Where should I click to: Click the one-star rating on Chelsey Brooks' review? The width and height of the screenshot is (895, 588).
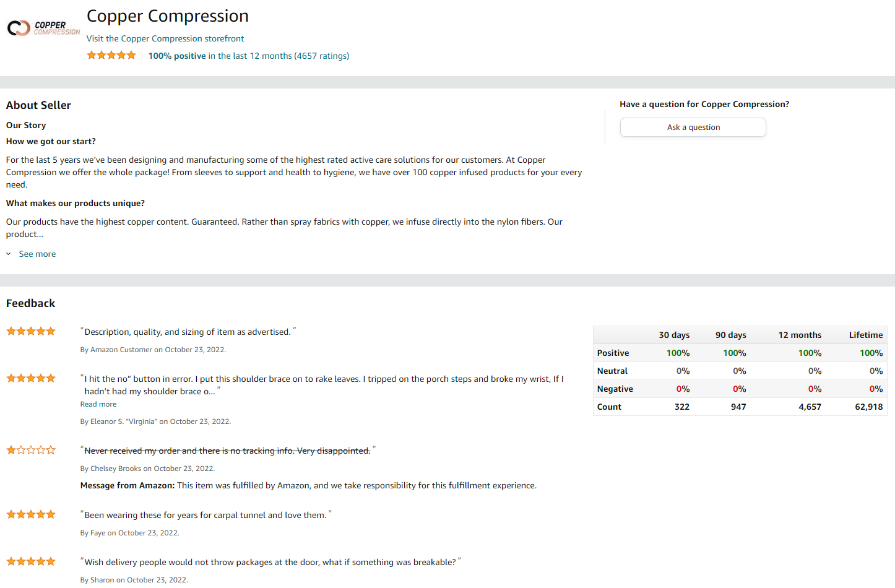point(31,450)
